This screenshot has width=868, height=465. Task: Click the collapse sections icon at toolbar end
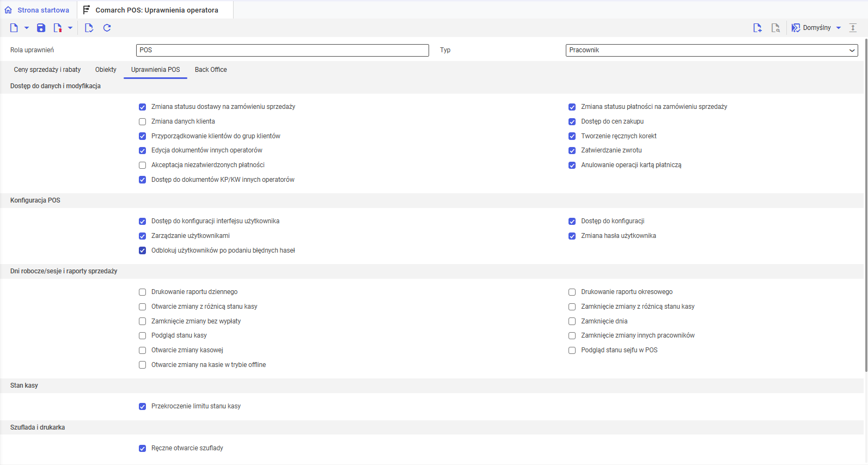(853, 28)
